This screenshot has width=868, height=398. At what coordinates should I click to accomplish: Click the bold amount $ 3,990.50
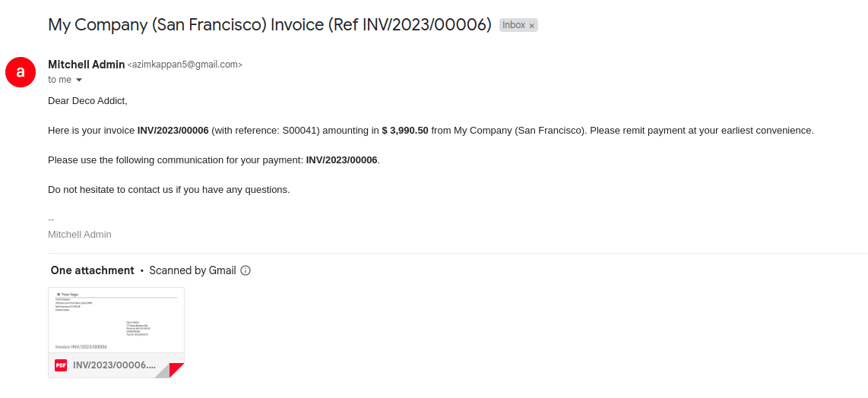(405, 131)
